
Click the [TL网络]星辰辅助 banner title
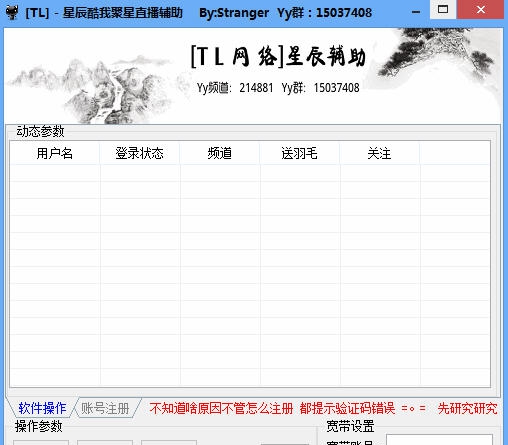(x=278, y=56)
